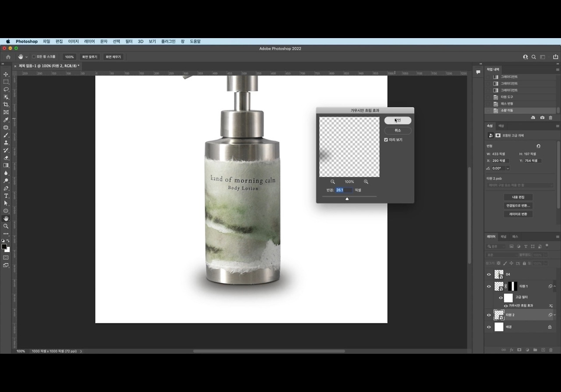The height and width of the screenshot is (392, 561).
Task: Open the 레이어 menu in menu bar
Action: 89,42
